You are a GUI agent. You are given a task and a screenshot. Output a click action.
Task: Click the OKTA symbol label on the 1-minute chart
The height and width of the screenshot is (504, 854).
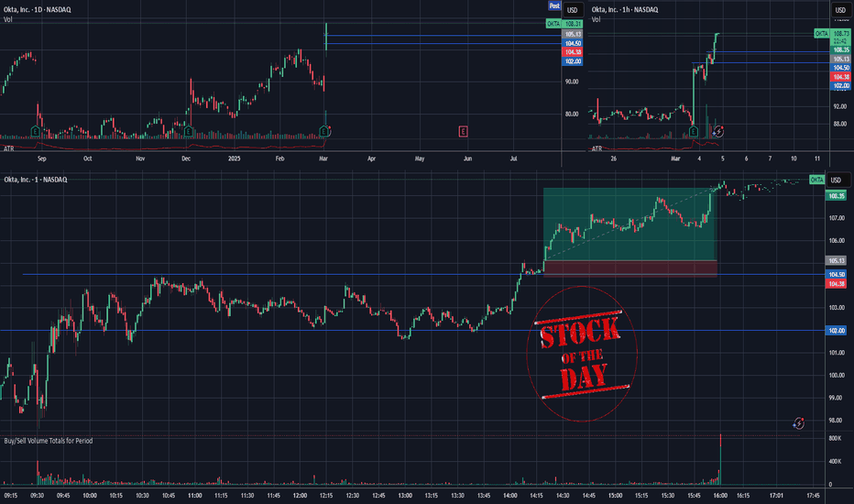pos(816,180)
